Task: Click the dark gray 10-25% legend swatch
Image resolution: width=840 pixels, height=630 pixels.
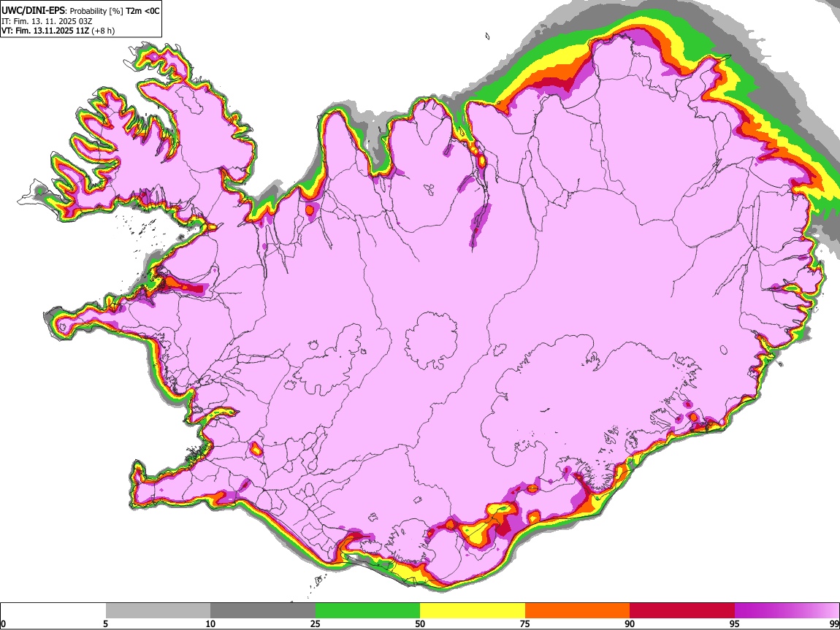Action: [x=263, y=610]
